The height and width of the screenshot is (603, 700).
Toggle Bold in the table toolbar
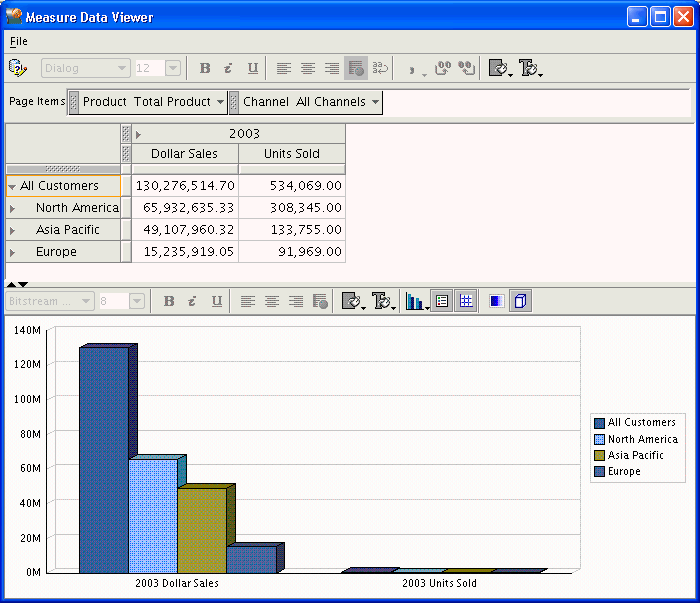(x=205, y=68)
